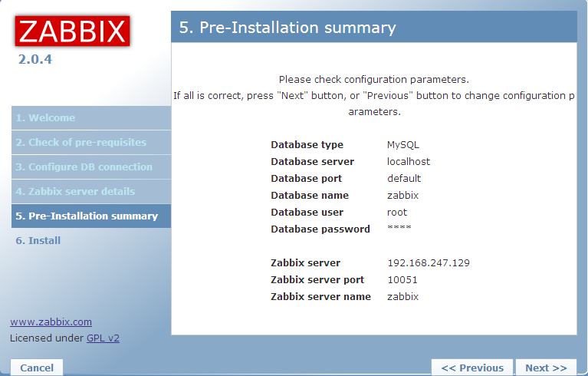Open step 4. Zabbix server details
Viewport: 588px width, 376px height.
[91, 191]
